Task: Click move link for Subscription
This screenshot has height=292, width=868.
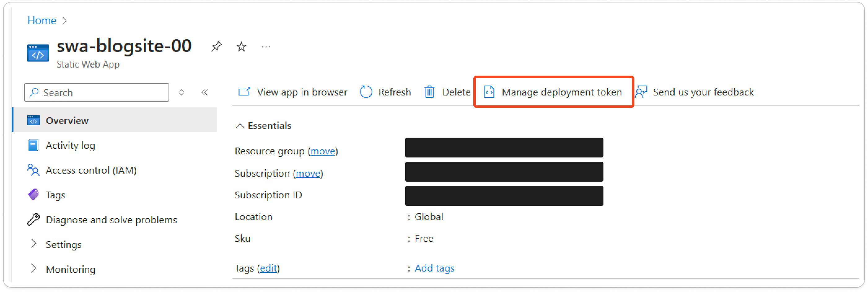Action: pos(308,173)
